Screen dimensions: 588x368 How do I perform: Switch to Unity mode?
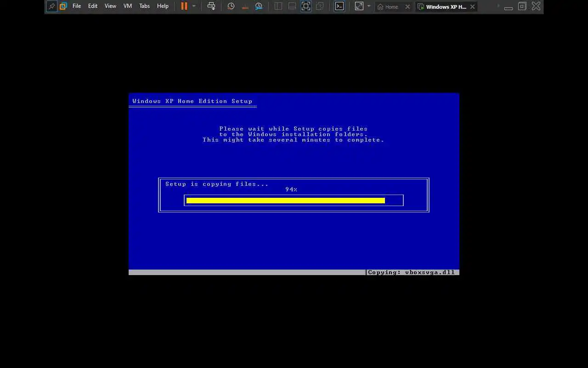click(x=320, y=6)
